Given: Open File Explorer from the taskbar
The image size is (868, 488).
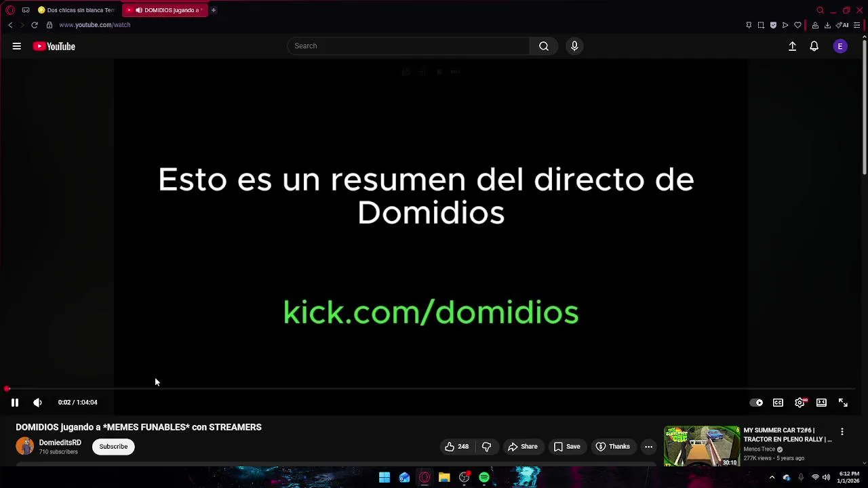Looking at the screenshot, I should click(x=444, y=478).
